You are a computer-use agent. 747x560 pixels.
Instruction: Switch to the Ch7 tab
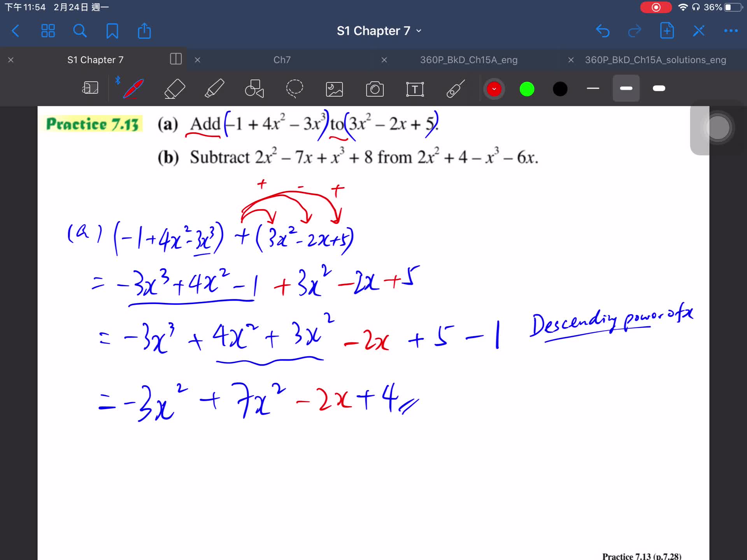tap(282, 60)
